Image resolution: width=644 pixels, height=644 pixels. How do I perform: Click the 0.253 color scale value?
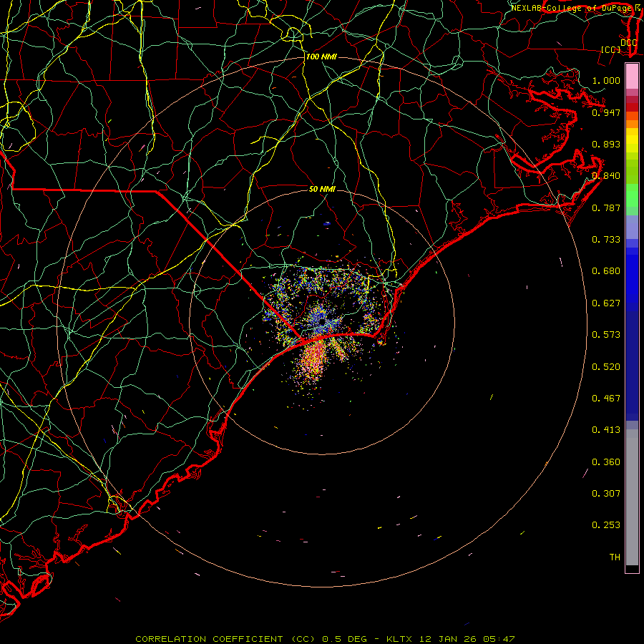pyautogui.click(x=606, y=525)
